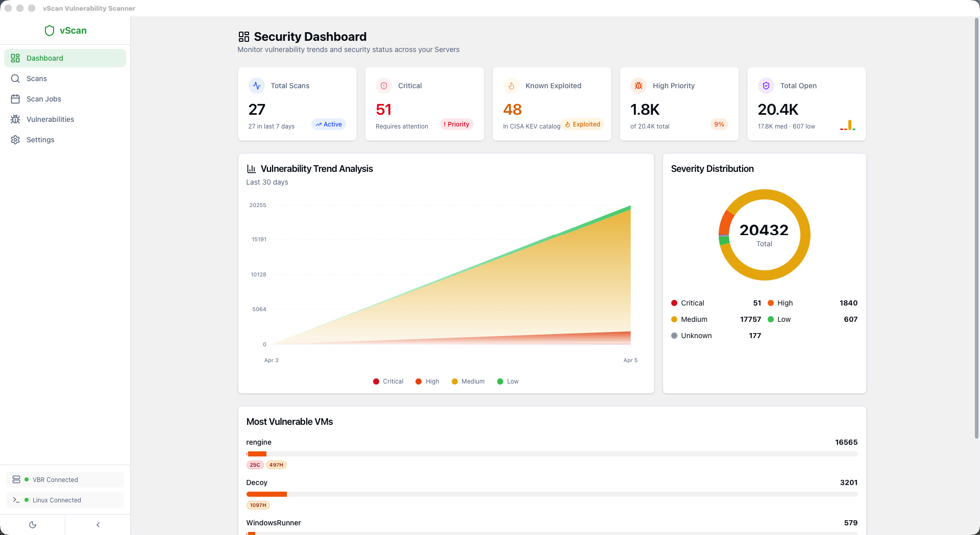Click the High Priority bug icon
980x535 pixels.
[639, 86]
